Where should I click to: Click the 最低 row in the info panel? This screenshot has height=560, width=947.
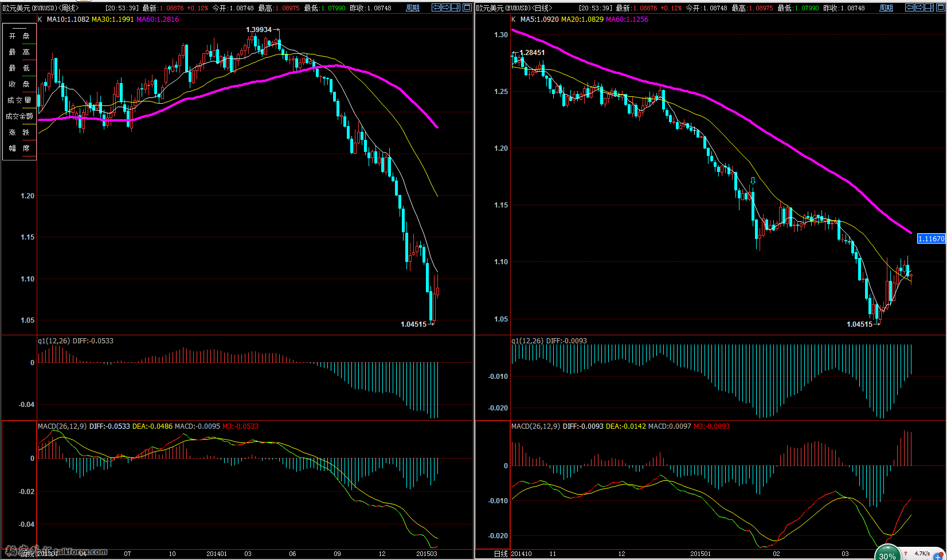pos(19,68)
